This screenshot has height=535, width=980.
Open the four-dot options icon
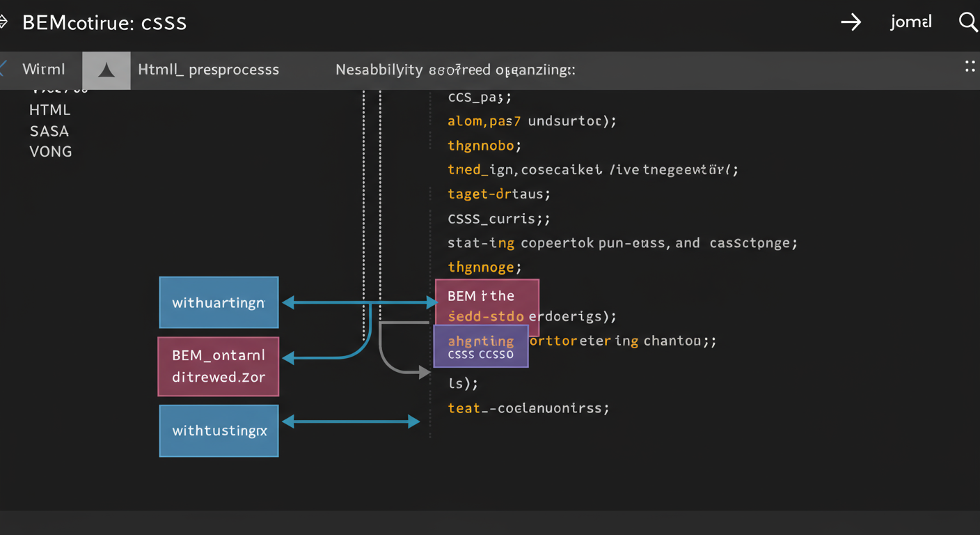pyautogui.click(x=970, y=66)
